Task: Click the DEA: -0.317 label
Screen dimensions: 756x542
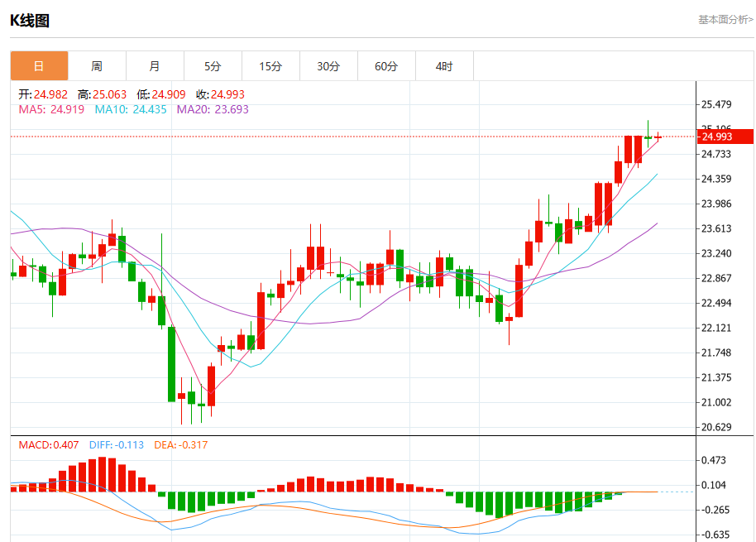Action: tap(181, 445)
